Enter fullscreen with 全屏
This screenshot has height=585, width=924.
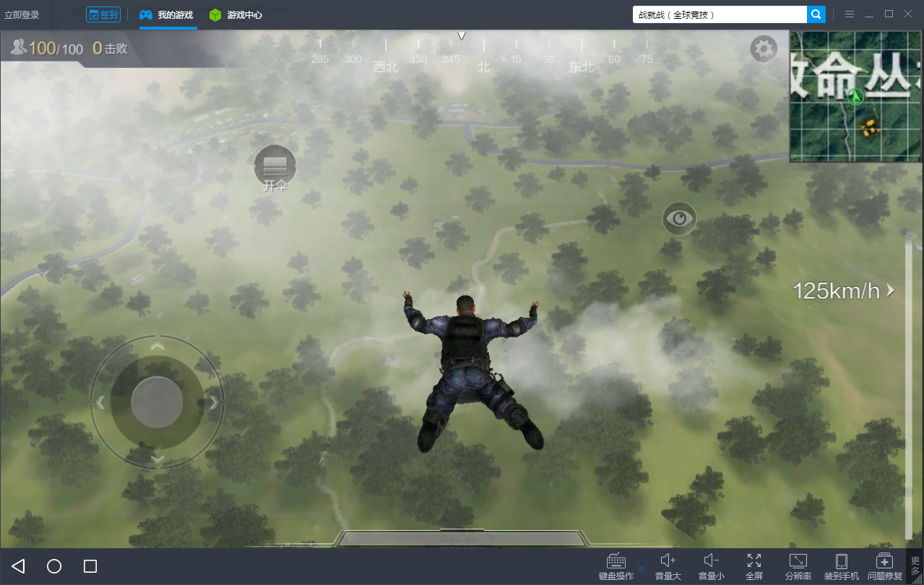754,567
